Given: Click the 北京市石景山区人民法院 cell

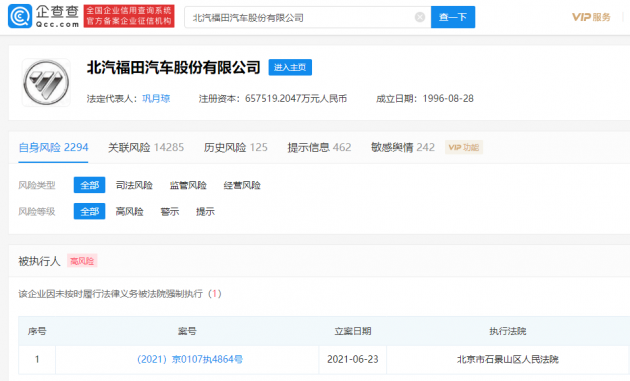Looking at the screenshot, I should (507, 359).
